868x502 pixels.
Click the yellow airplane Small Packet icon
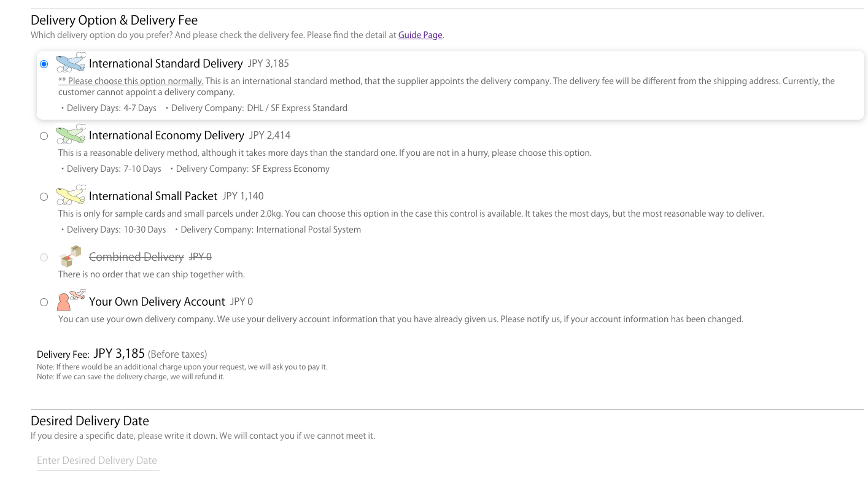[x=71, y=195]
